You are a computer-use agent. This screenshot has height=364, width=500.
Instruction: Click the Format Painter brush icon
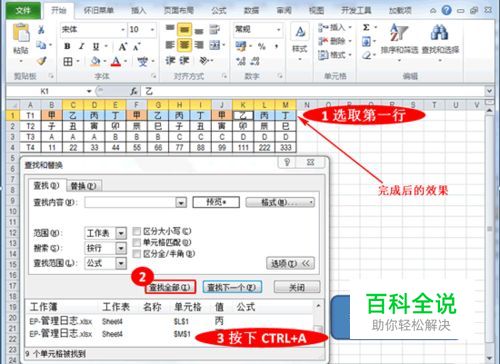tap(41, 61)
